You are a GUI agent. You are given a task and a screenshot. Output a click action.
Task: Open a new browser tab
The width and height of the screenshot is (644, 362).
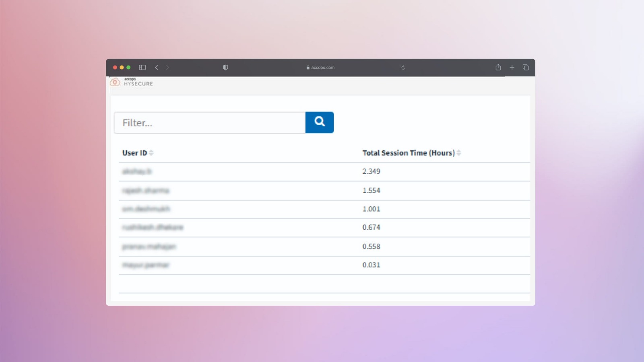(x=512, y=68)
